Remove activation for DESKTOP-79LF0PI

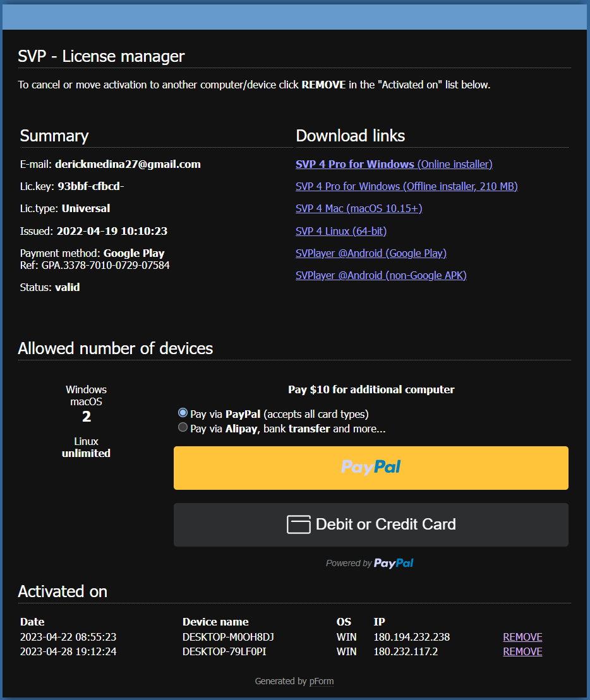(522, 651)
